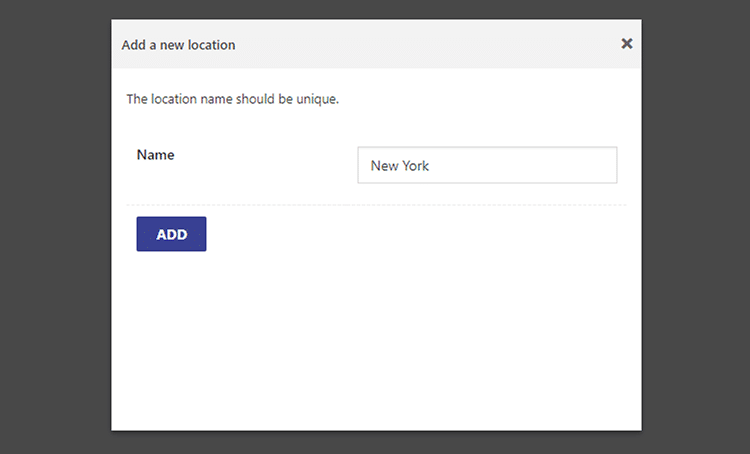Click the word 'York' in the field
Screen dimensions: 750x454
pos(416,166)
